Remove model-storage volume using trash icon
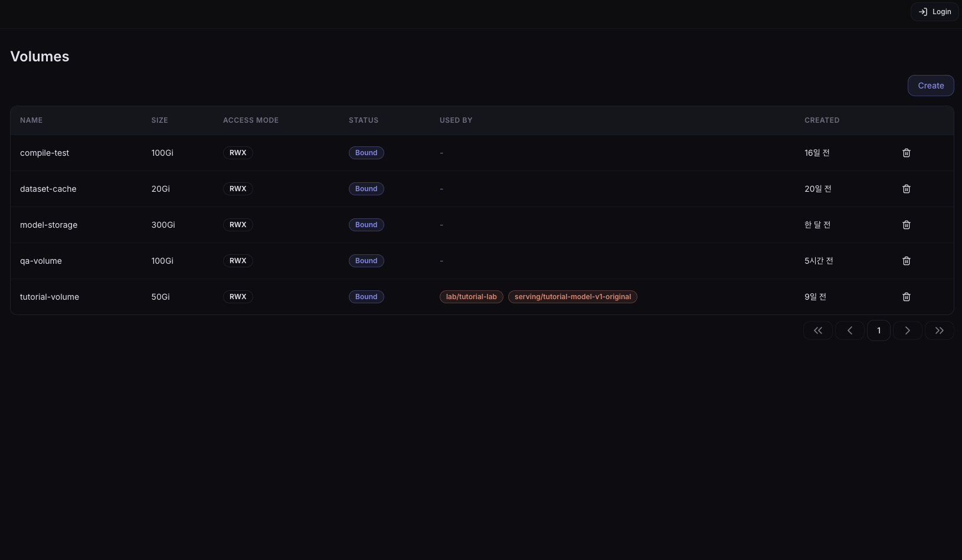This screenshot has width=962, height=560. pos(907,225)
